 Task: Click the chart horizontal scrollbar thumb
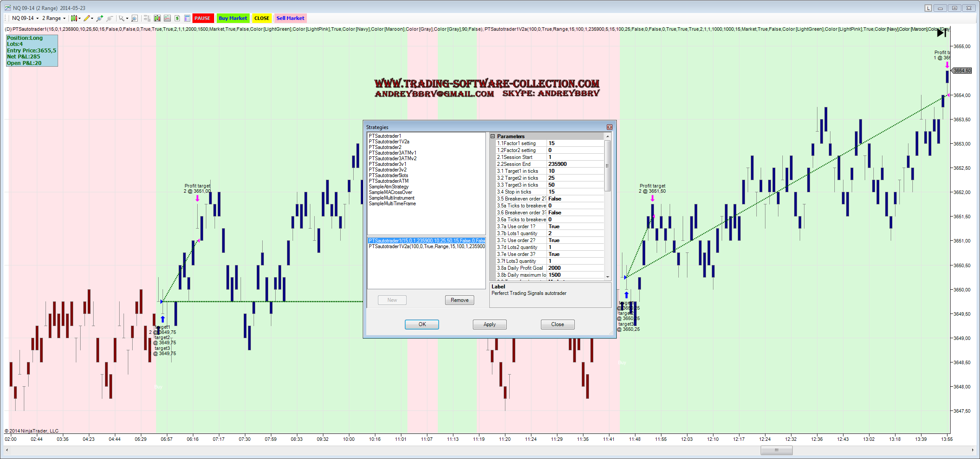coord(776,450)
